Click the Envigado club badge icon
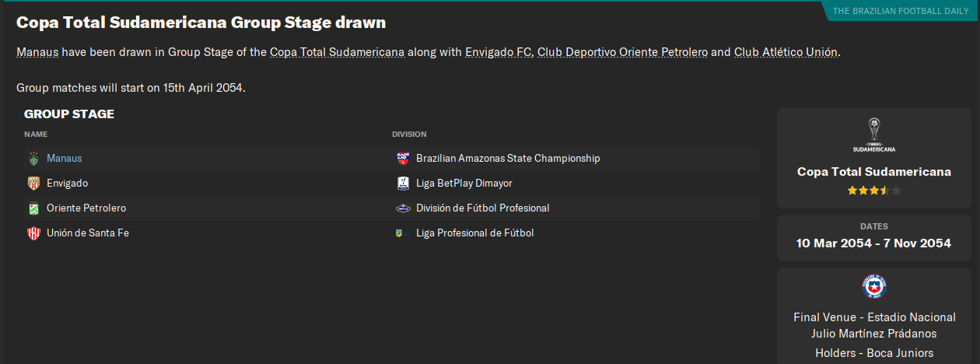This screenshot has width=980, height=364. (x=33, y=184)
